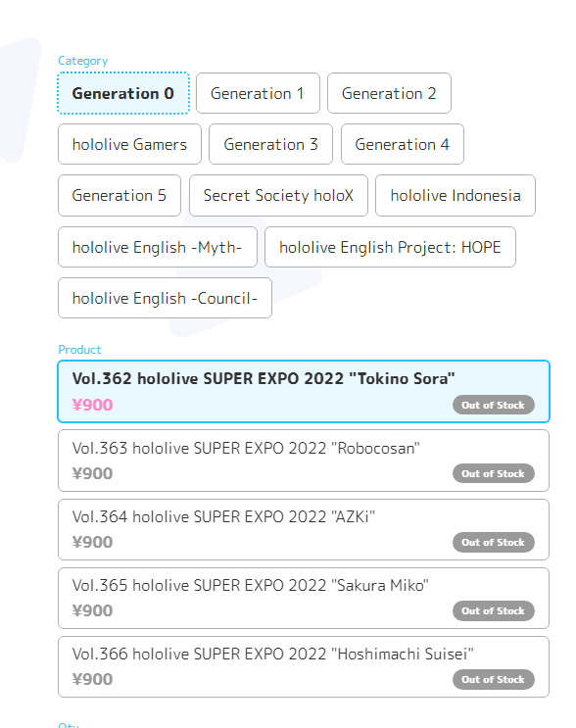Select Vol.366 Hoshimachi Suisei product
The height and width of the screenshot is (728, 576).
click(x=304, y=666)
